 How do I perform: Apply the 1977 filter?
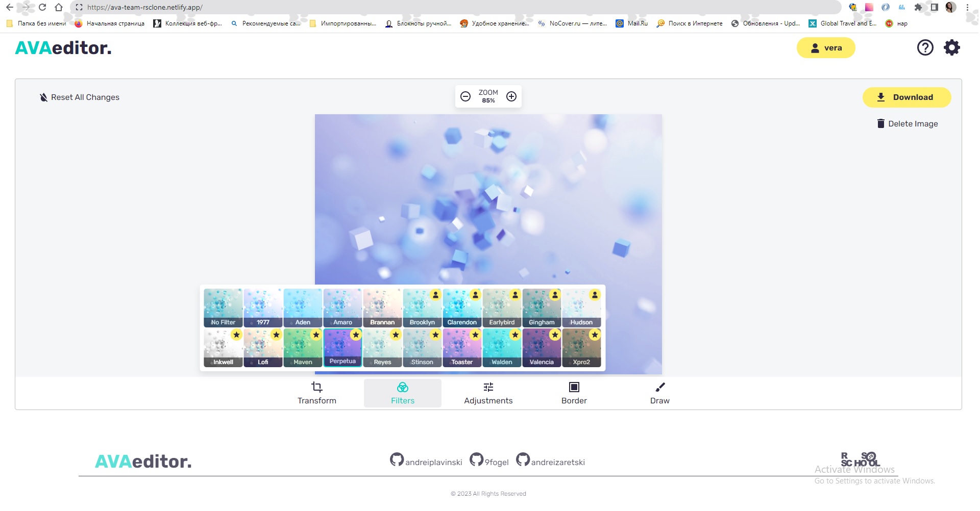click(263, 308)
